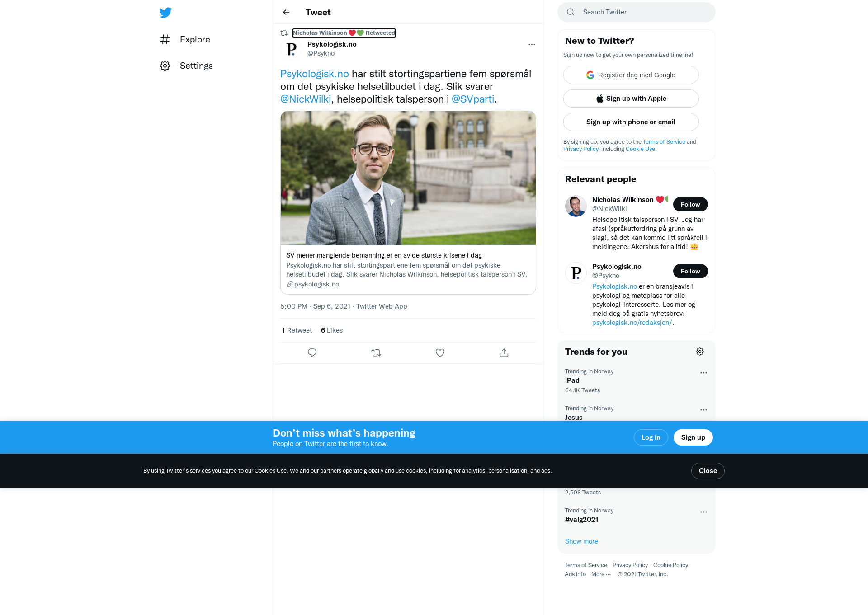Open the Trends settings gear icon
The width and height of the screenshot is (868, 615).
click(x=700, y=352)
